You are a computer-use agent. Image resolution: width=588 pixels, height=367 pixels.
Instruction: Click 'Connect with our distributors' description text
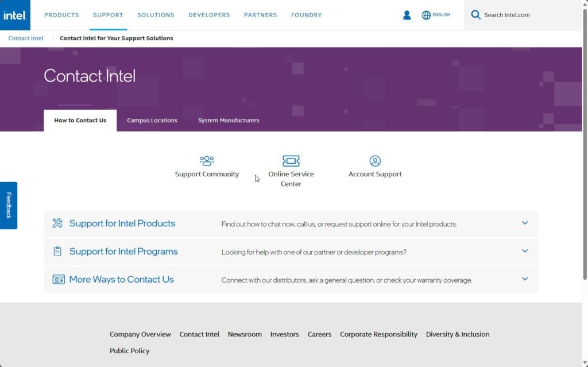point(346,280)
